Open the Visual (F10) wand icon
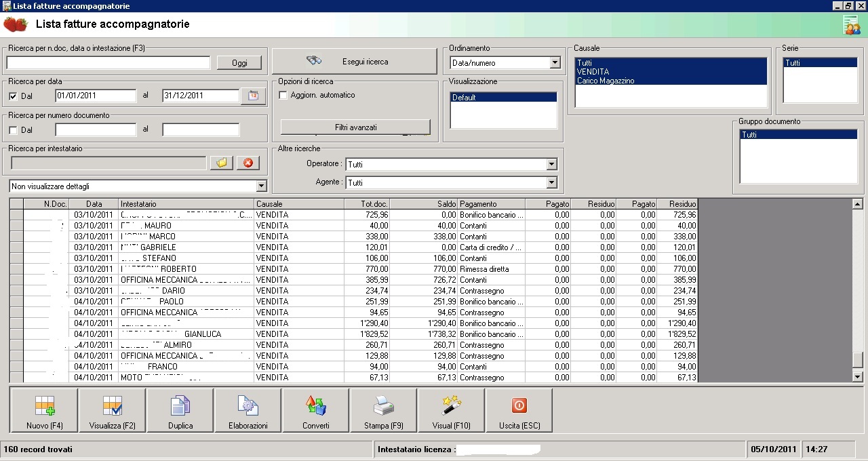868x461 pixels. point(452,407)
